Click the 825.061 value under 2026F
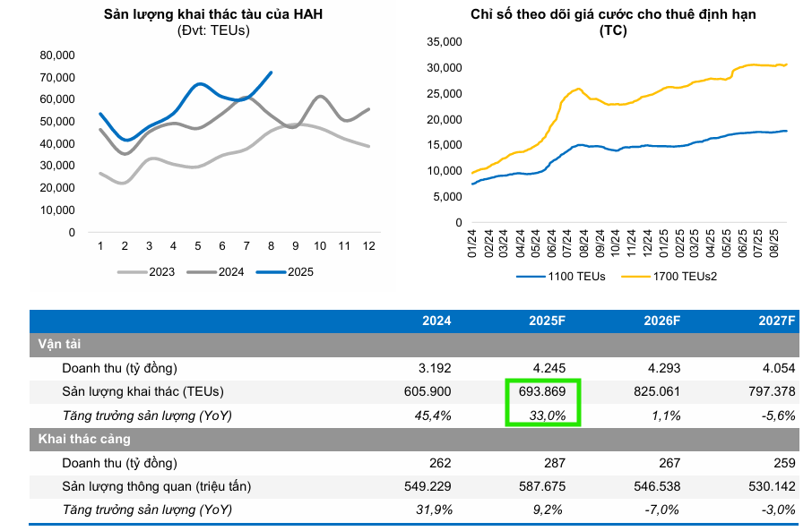The height and width of the screenshot is (531, 812). (657, 391)
